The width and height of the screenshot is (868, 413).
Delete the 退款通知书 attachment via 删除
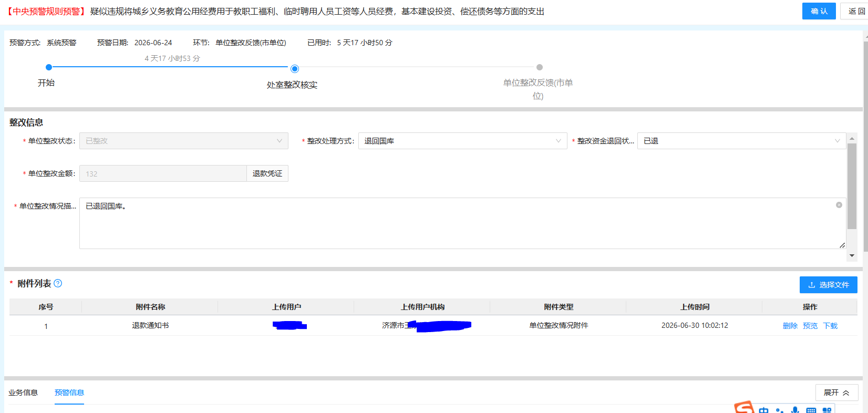(790, 326)
